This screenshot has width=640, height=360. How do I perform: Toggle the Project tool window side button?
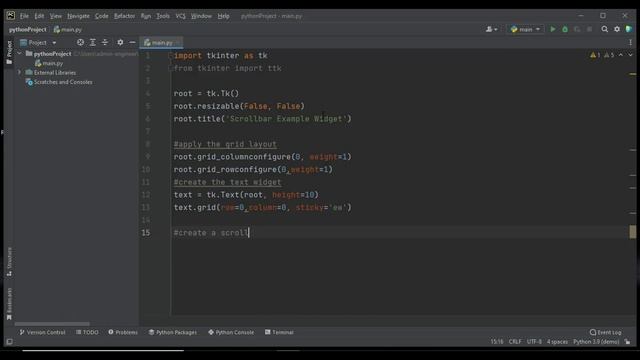tap(9, 52)
